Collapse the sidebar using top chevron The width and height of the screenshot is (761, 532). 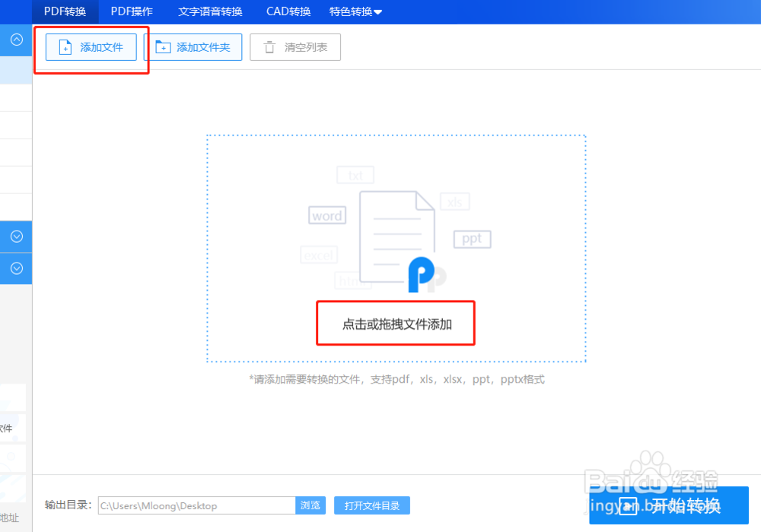[x=16, y=40]
